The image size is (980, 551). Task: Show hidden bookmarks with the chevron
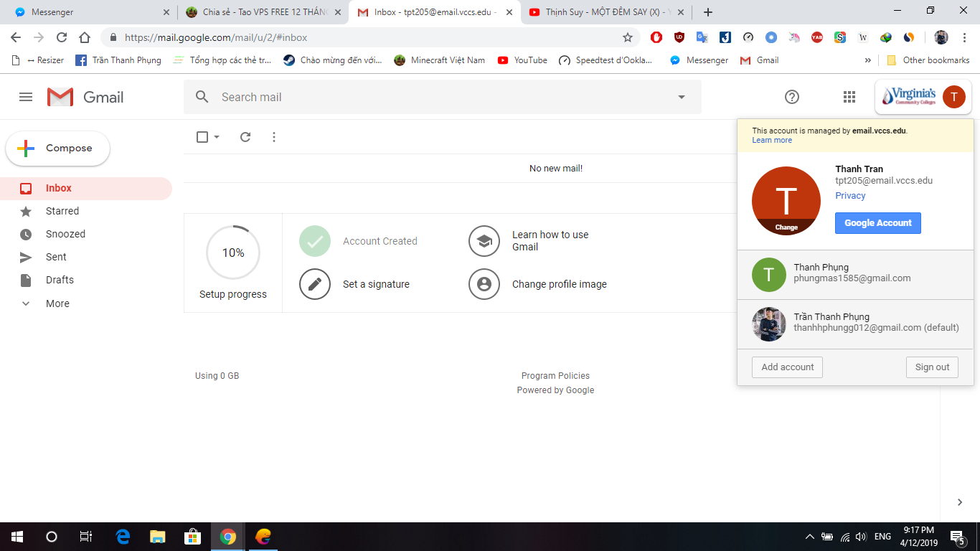(868, 60)
